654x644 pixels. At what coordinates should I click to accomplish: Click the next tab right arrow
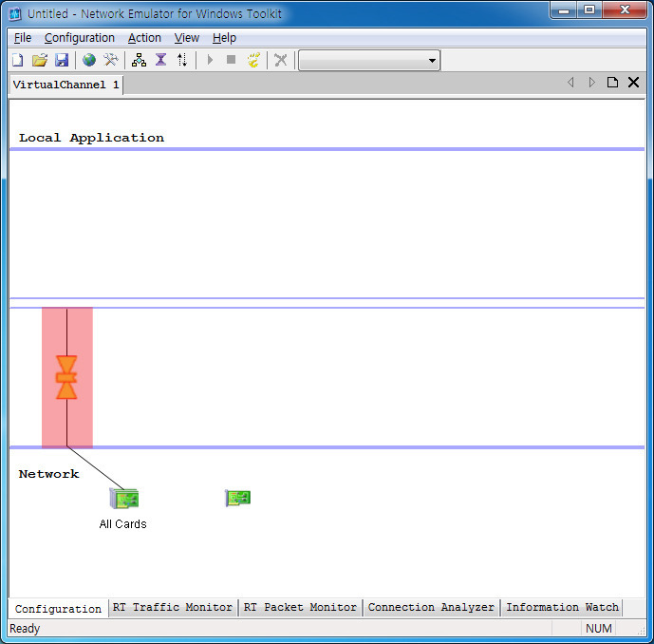tap(591, 83)
